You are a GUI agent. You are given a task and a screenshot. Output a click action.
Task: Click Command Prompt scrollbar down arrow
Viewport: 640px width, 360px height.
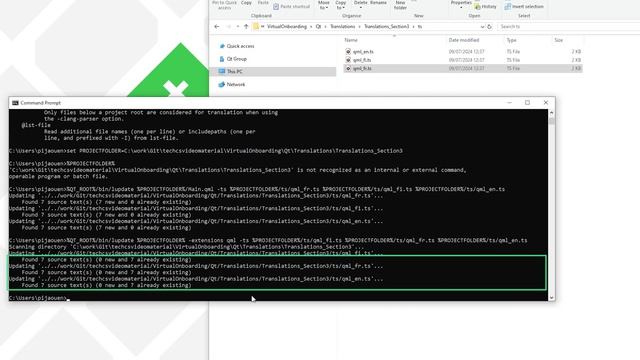pyautogui.click(x=552, y=298)
